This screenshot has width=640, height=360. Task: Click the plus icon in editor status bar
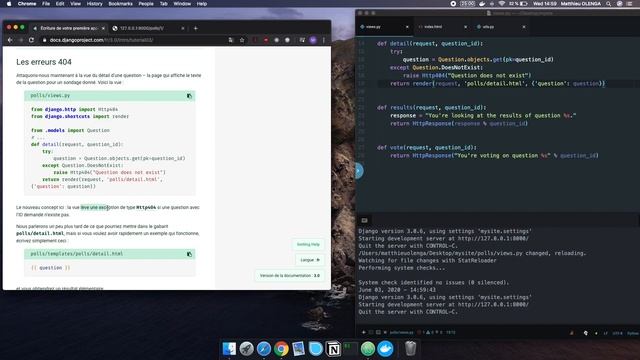(x=364, y=332)
